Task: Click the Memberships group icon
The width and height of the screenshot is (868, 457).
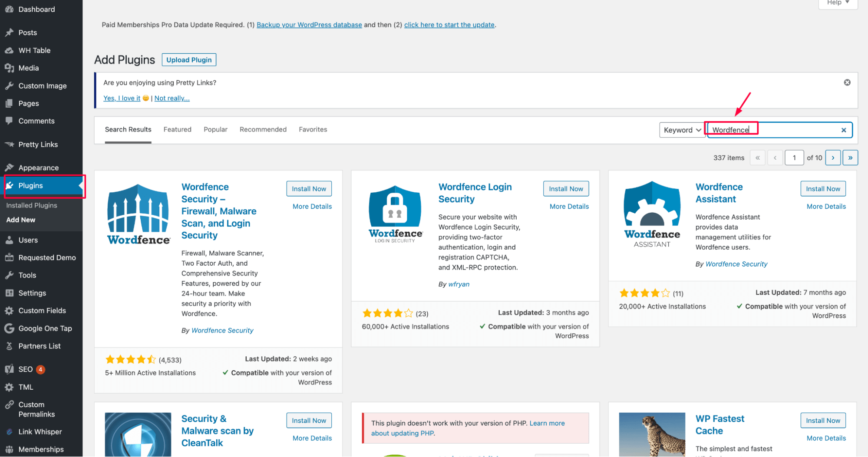Action: point(9,449)
